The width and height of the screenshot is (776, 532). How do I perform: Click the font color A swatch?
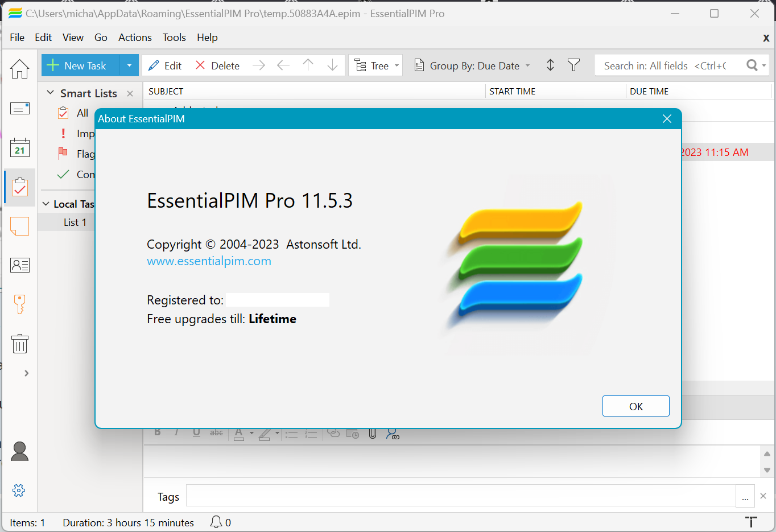[x=239, y=434]
